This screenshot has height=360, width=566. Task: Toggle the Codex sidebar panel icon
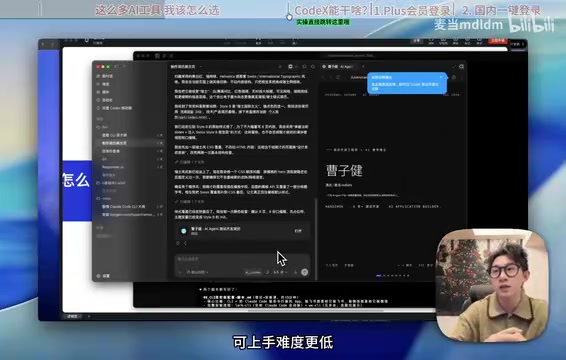coord(116,67)
